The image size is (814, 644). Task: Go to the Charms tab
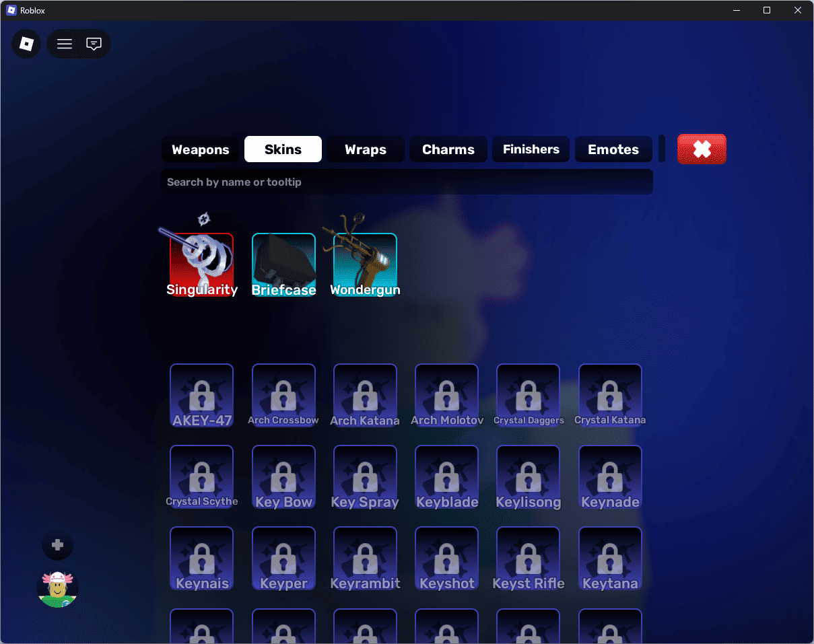click(448, 149)
